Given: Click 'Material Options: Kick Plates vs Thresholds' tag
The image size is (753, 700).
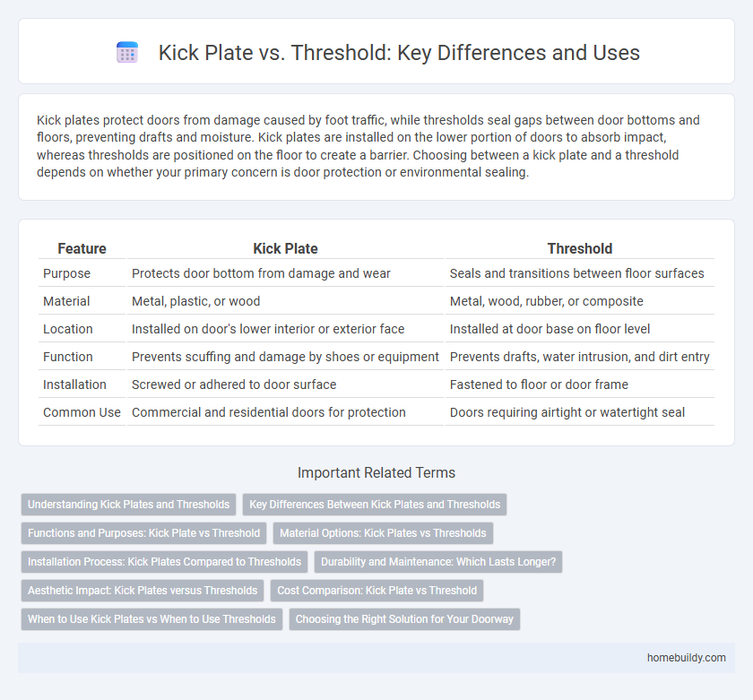Looking at the screenshot, I should click(383, 533).
